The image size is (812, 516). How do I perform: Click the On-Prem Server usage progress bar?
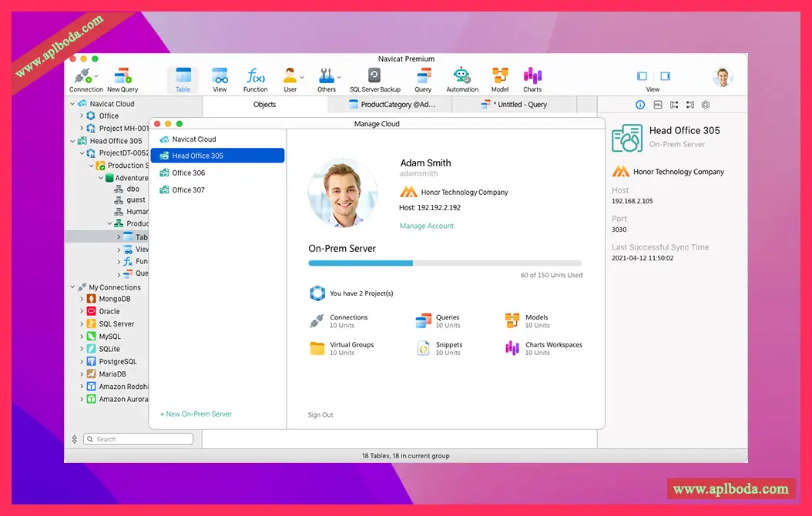coord(445,263)
